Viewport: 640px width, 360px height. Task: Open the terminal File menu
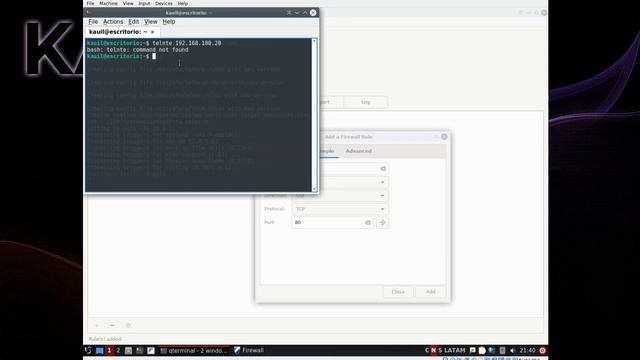[93, 22]
